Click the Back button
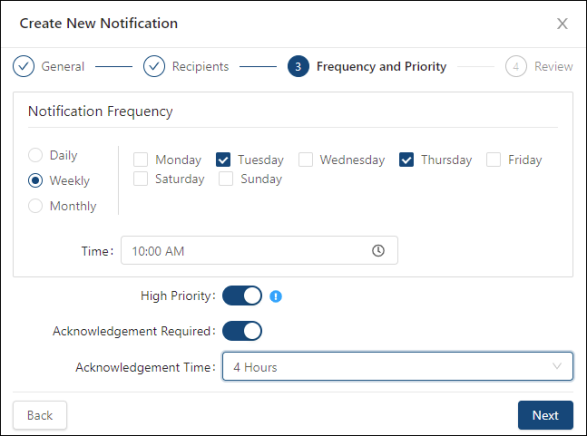 pos(40,415)
